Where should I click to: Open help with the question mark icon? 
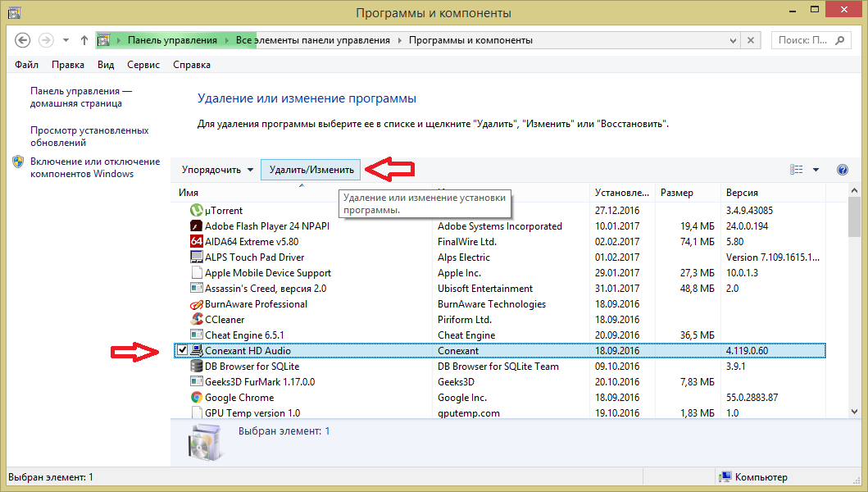[842, 170]
